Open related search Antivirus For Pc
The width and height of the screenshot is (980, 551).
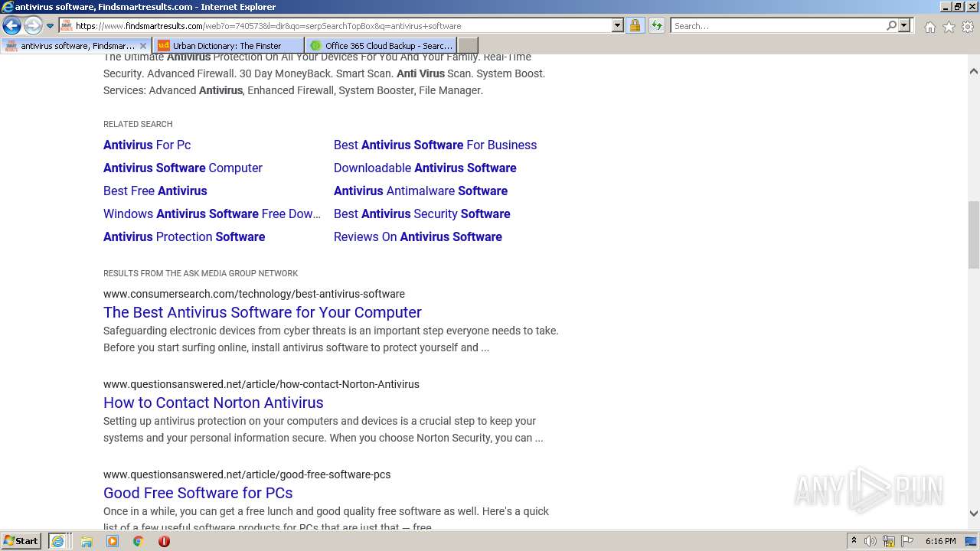tap(147, 145)
